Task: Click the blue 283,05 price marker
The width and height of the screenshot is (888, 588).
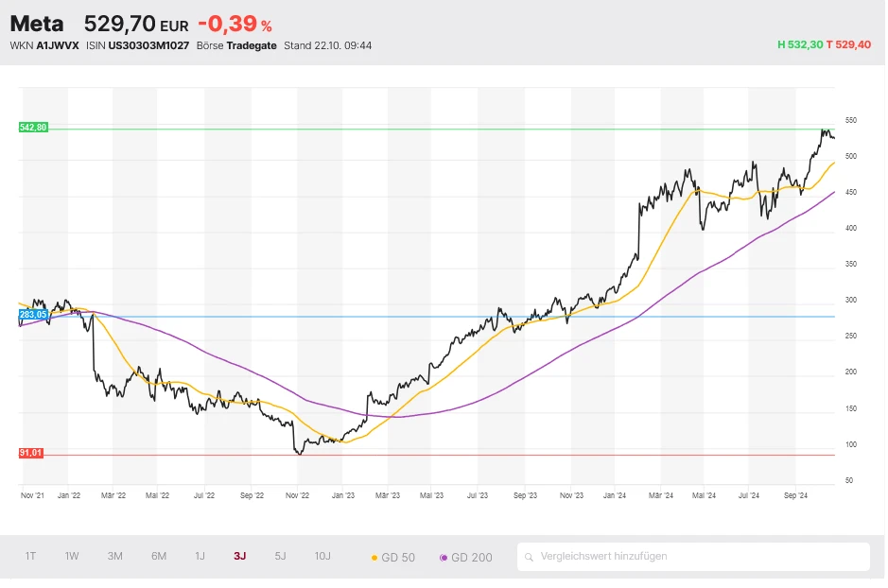Action: pyautogui.click(x=32, y=314)
